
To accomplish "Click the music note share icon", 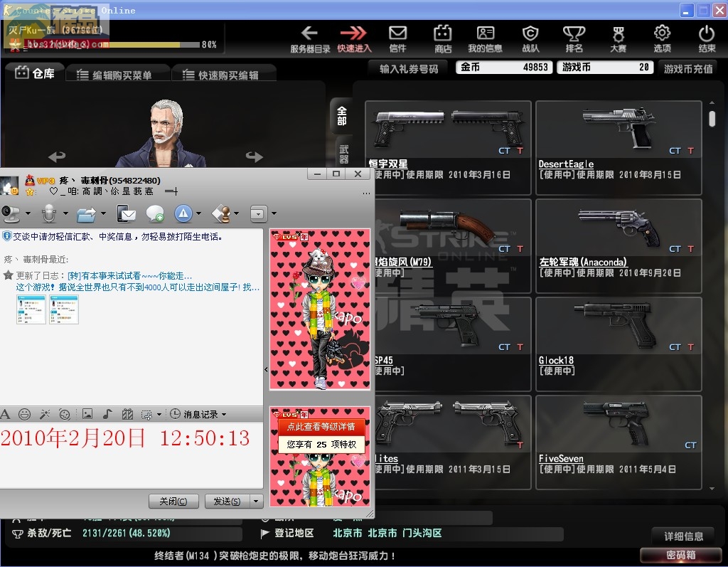I will [107, 413].
